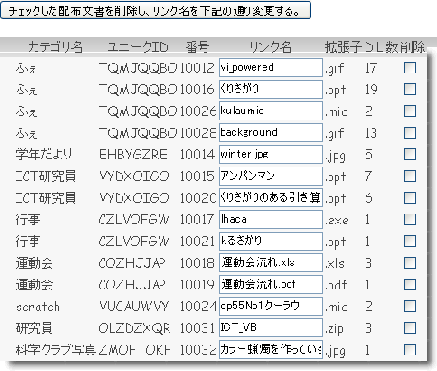Focus the カラー蝋燭 link name field in row 10032
The width and height of the screenshot is (437, 371).
(271, 349)
